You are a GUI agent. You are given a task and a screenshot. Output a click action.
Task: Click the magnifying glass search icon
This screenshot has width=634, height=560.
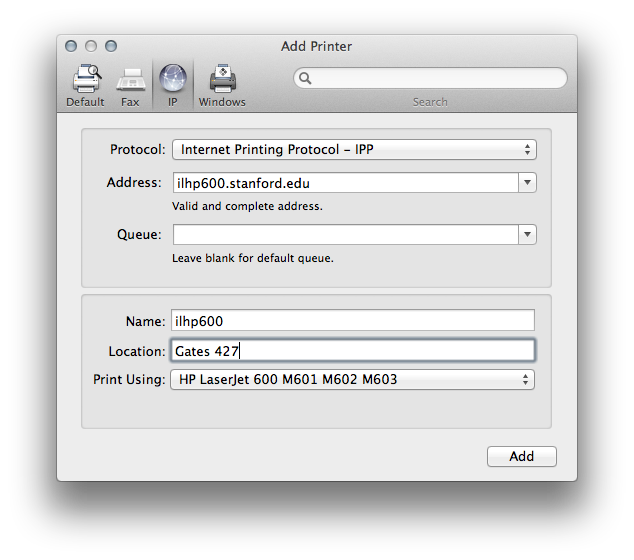(x=306, y=78)
